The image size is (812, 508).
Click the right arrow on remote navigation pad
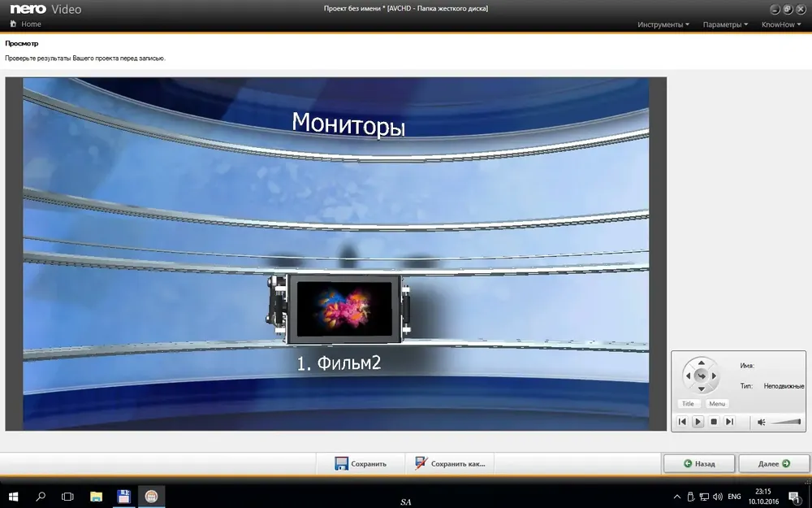(714, 376)
